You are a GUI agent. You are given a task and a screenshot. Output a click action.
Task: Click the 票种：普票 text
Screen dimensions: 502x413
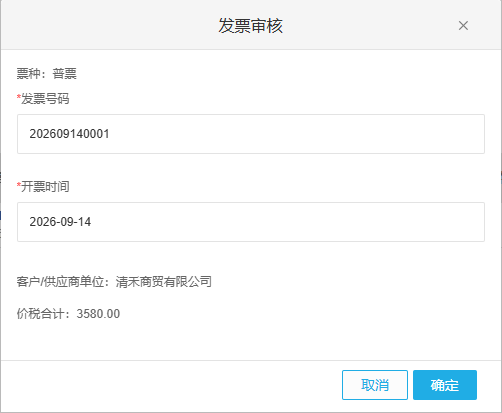click(x=47, y=74)
